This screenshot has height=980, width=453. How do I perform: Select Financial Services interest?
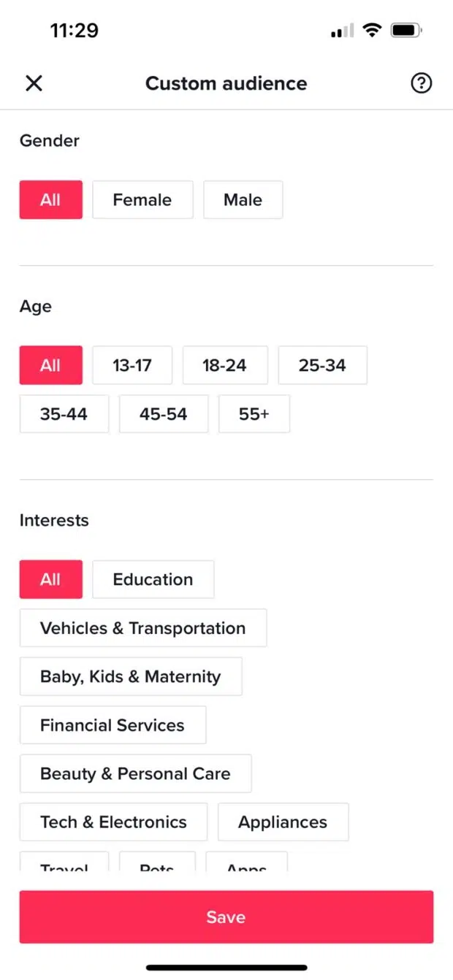113,725
